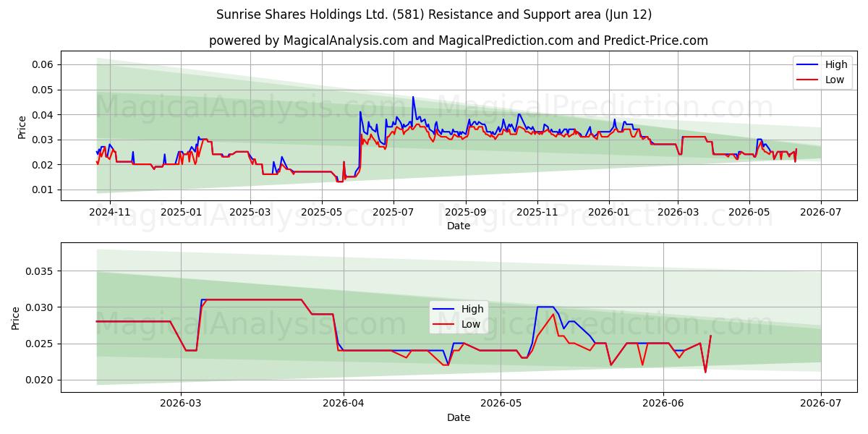Click the top chart 'Price' axis label

[22, 126]
